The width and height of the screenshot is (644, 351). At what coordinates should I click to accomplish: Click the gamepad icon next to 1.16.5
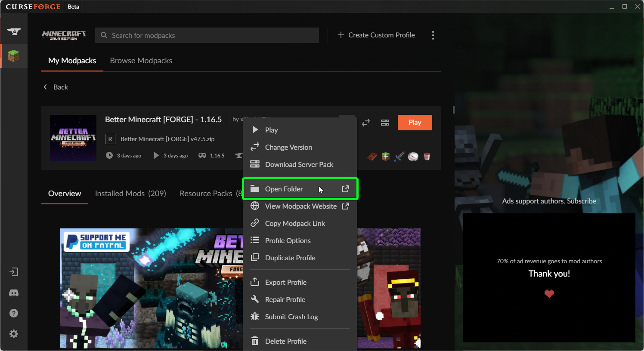click(202, 155)
